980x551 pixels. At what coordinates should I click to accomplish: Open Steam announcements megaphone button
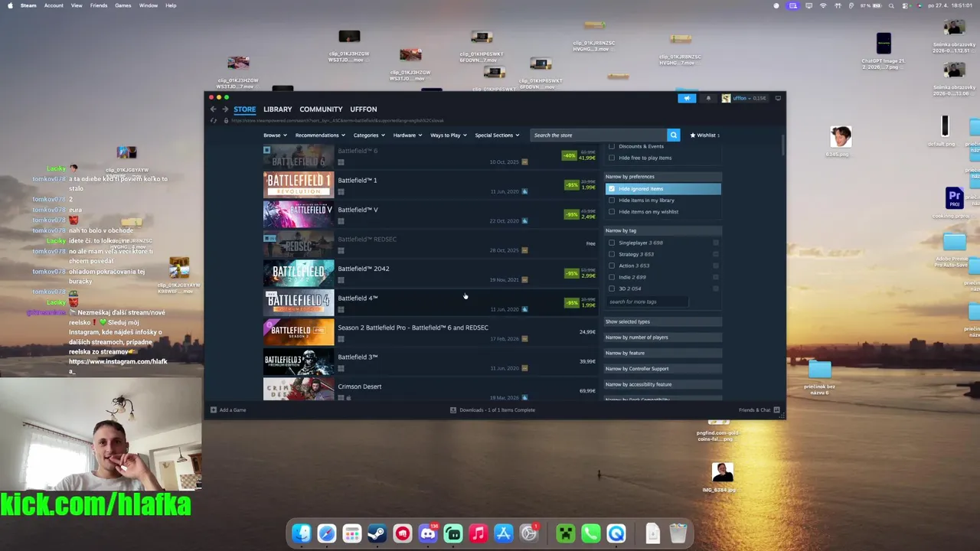[x=687, y=98]
